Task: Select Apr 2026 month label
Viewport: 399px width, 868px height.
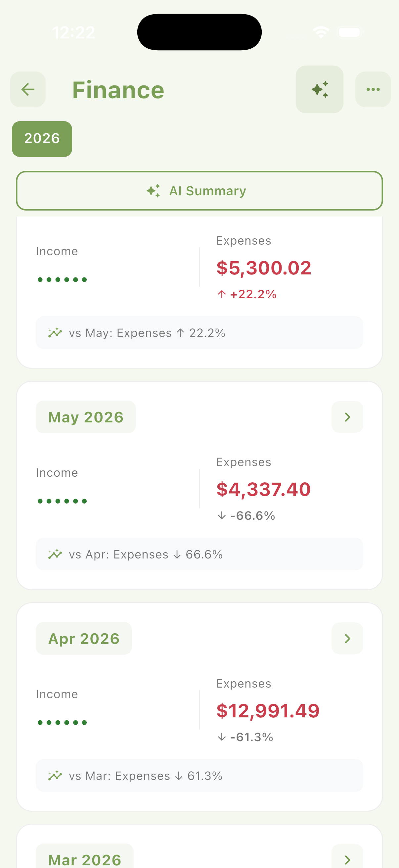Action: coord(84,638)
